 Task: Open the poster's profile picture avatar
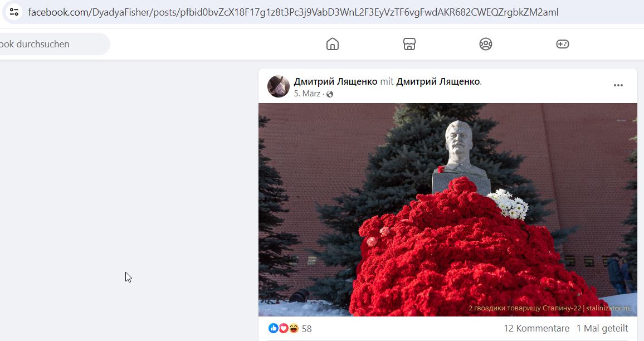[x=279, y=86]
